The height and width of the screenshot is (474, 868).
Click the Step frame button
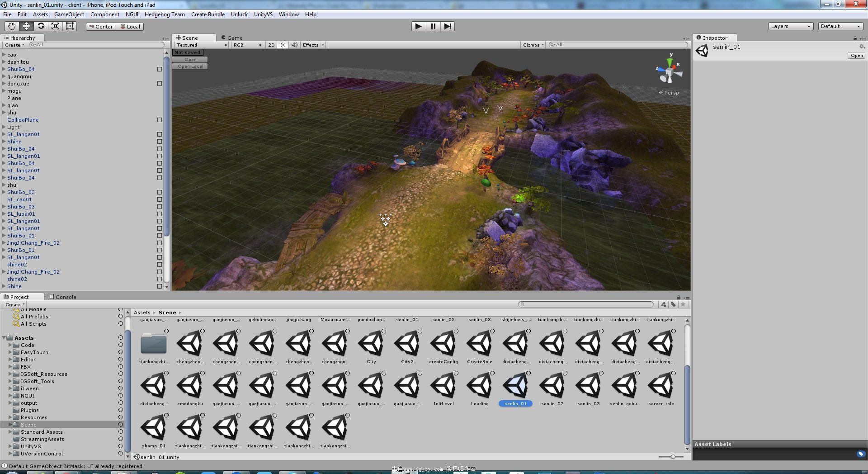point(448,26)
